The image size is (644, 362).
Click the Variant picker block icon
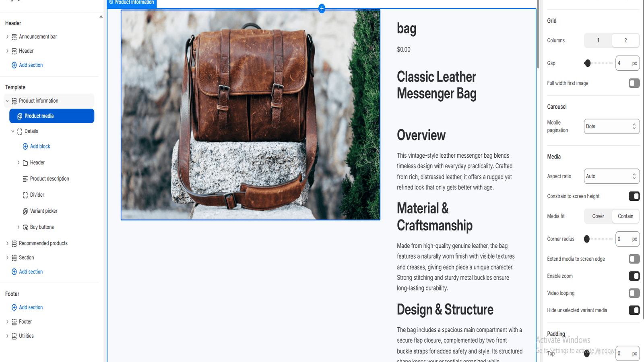[25, 211]
